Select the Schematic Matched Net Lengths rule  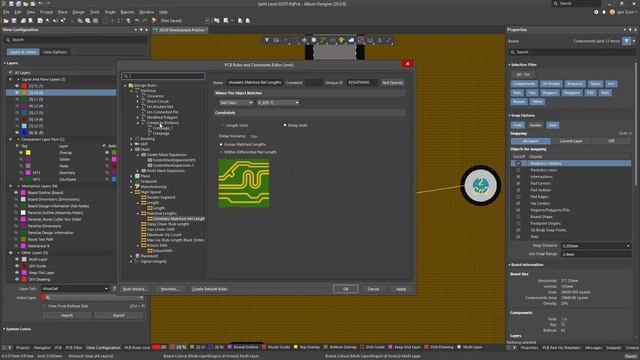point(178,219)
